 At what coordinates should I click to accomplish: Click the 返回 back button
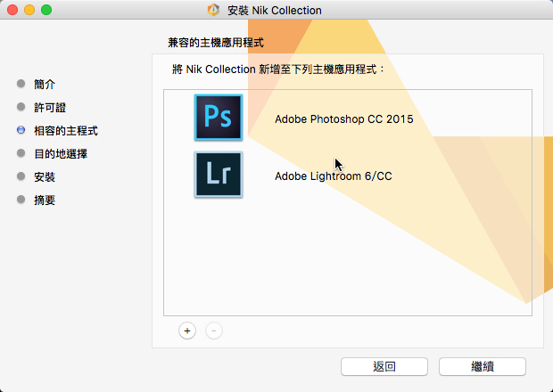click(x=377, y=366)
